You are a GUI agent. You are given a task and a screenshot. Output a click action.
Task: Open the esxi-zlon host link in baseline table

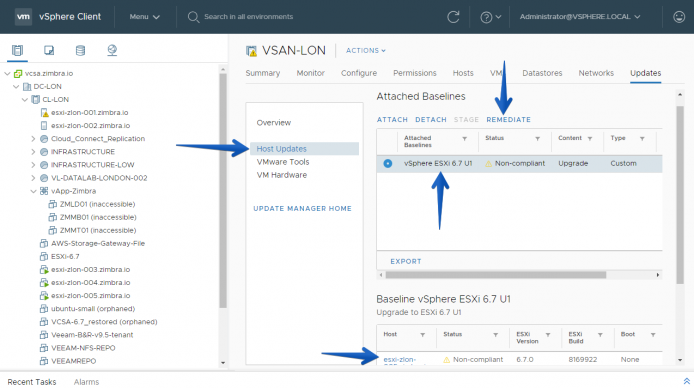[400, 361]
